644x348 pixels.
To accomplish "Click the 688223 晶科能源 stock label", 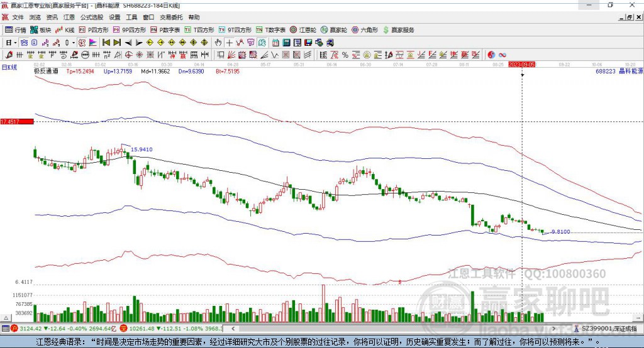I will 619,71.
